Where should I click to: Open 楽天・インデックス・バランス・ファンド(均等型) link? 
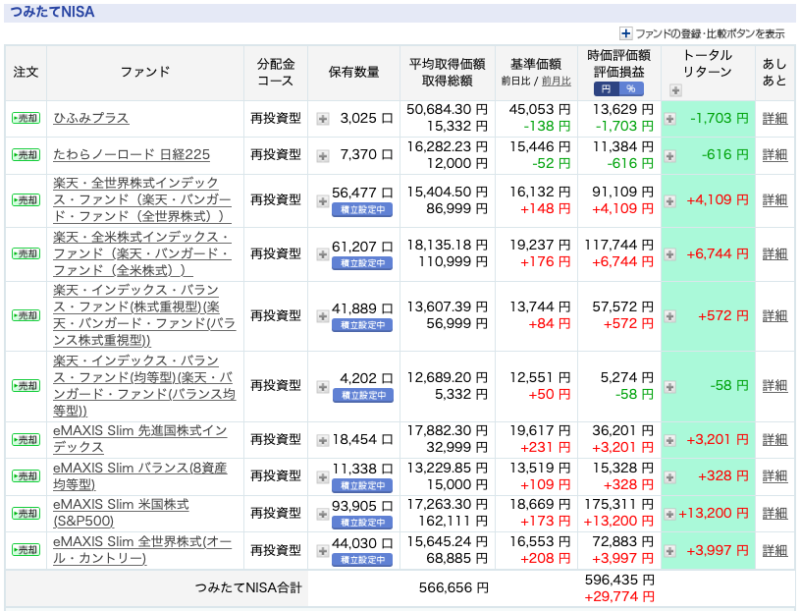point(144,386)
